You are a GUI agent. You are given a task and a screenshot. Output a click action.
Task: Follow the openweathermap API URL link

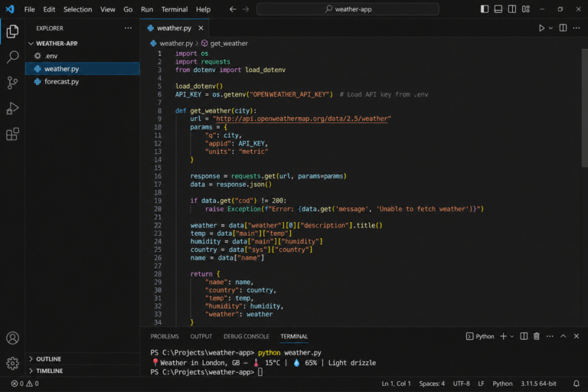click(302, 119)
